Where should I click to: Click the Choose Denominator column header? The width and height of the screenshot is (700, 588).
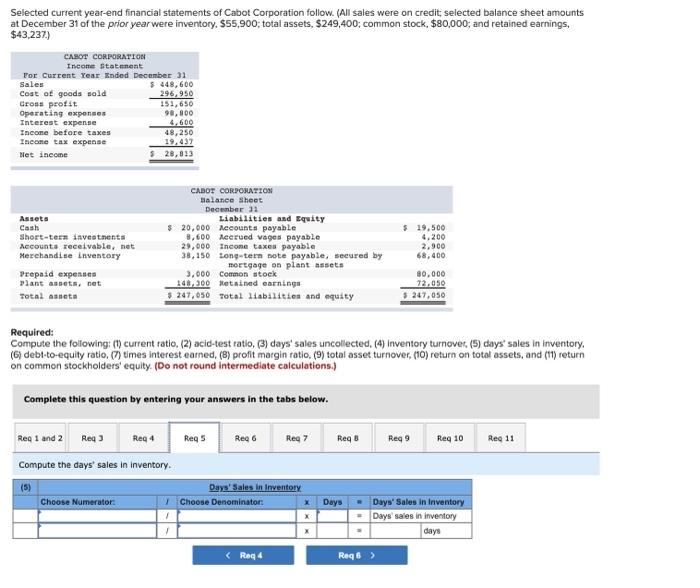click(x=221, y=502)
